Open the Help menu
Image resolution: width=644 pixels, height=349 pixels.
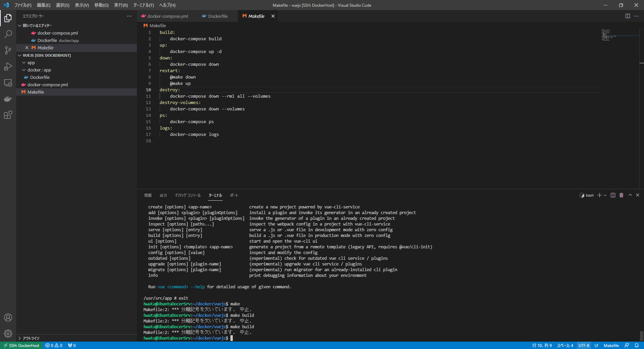(167, 5)
